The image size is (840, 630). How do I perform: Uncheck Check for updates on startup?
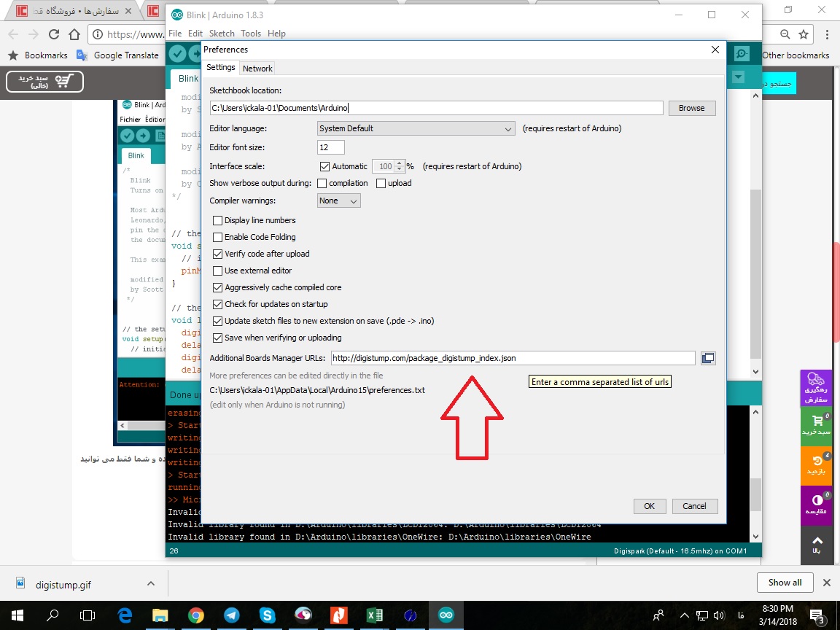click(217, 304)
